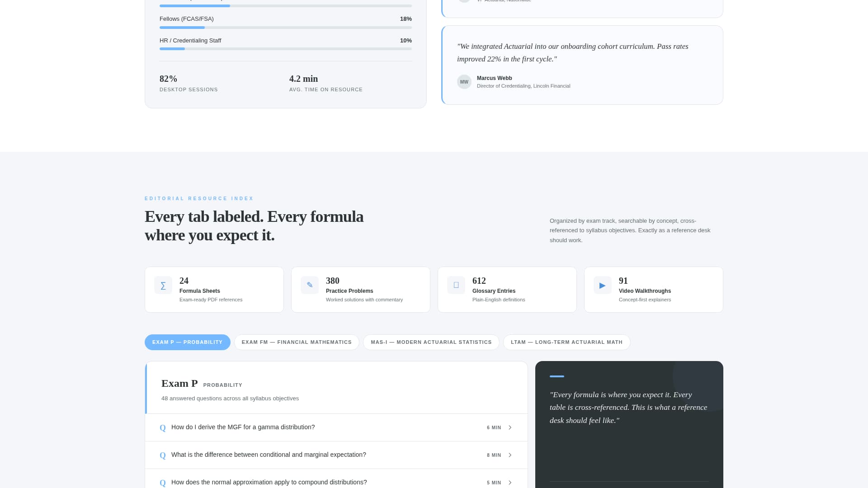Click the play icon on Video Walkthroughs card
Screen dimensions: 868x488
point(602,285)
